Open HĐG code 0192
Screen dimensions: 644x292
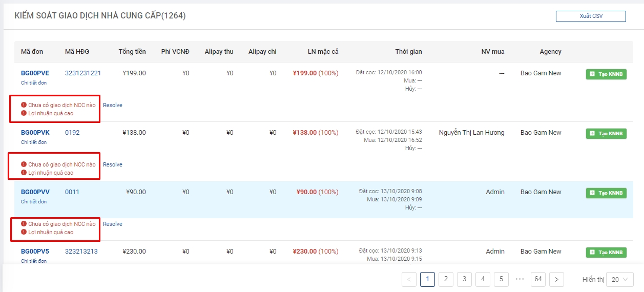(72, 133)
